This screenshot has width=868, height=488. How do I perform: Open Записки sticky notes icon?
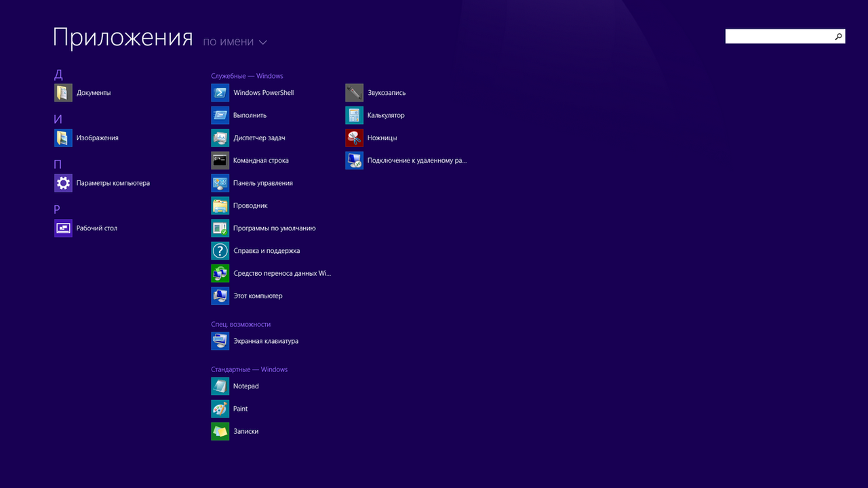pos(220,432)
